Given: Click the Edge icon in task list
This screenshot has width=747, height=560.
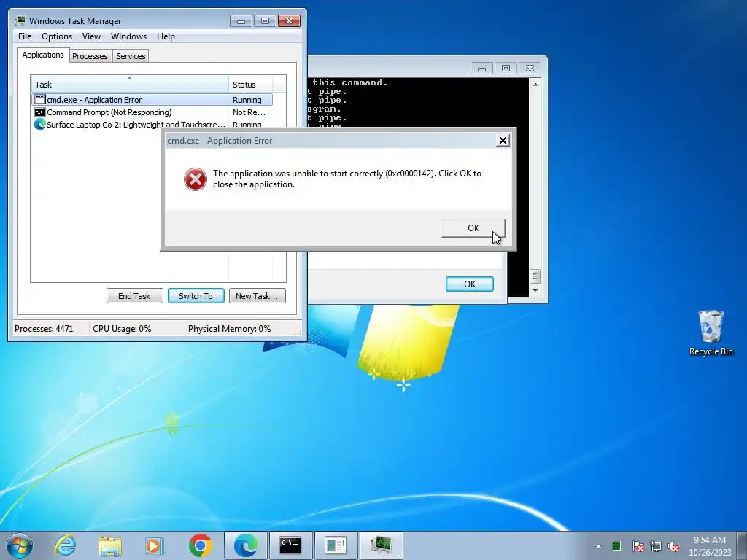Looking at the screenshot, I should click(x=40, y=124).
